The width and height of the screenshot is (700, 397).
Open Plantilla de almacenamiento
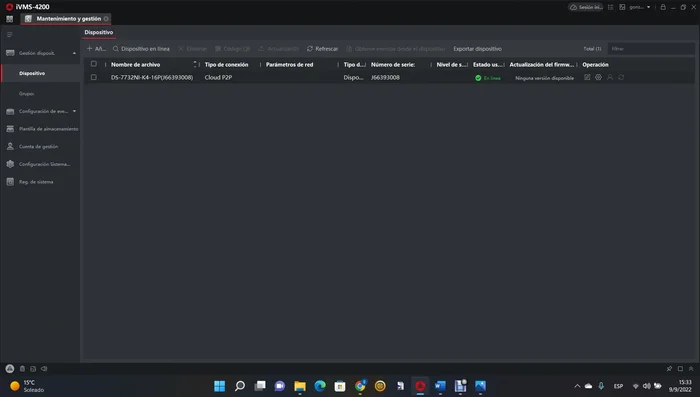click(x=48, y=129)
